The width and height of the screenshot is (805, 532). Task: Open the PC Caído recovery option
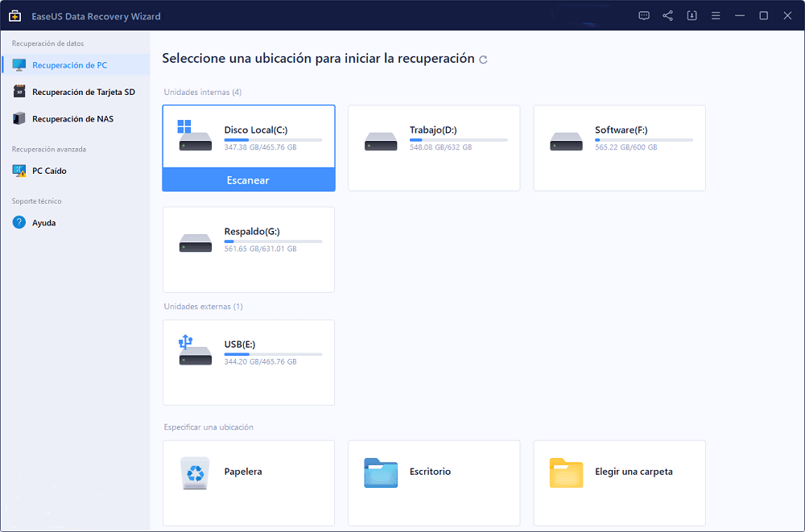tap(76, 171)
